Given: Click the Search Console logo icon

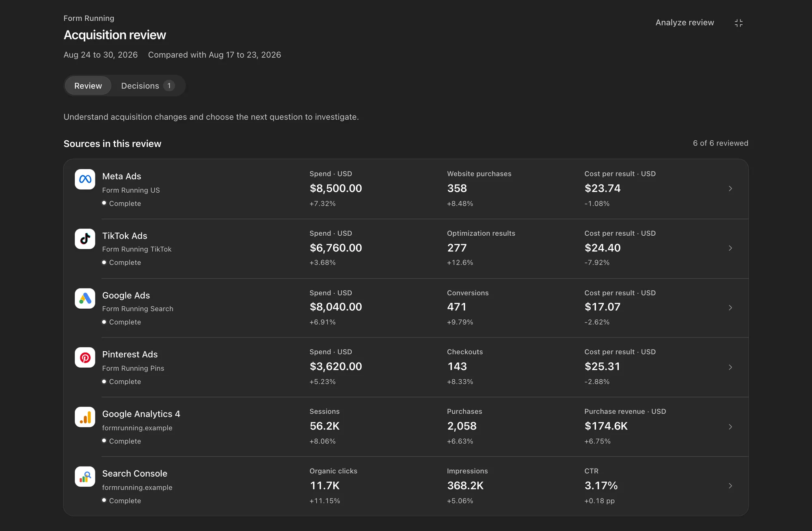Looking at the screenshot, I should (85, 477).
